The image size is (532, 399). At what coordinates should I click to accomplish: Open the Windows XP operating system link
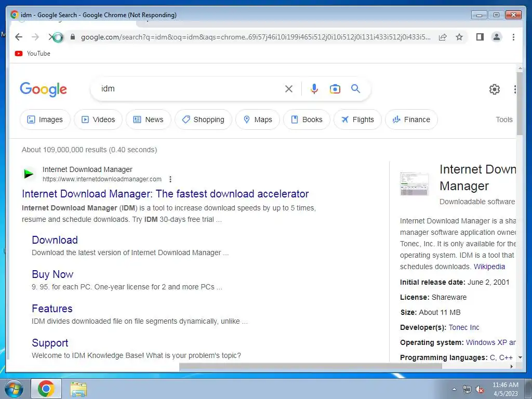[x=490, y=342]
